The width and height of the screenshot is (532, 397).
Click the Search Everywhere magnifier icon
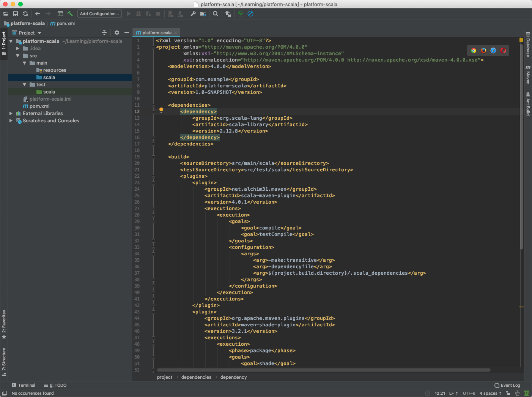216,14
